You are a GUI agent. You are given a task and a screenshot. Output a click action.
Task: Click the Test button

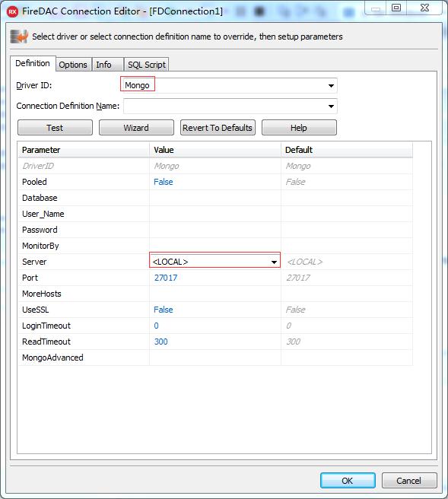pyautogui.click(x=55, y=128)
